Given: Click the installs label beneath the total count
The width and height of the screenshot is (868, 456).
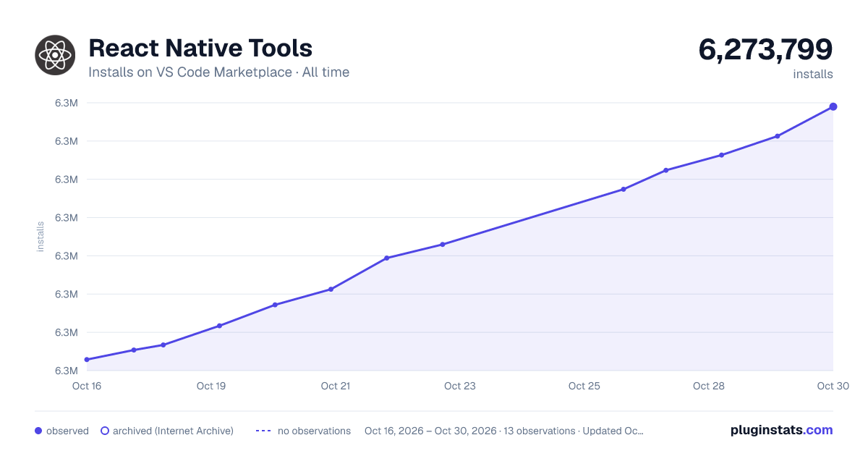Looking at the screenshot, I should [813, 74].
